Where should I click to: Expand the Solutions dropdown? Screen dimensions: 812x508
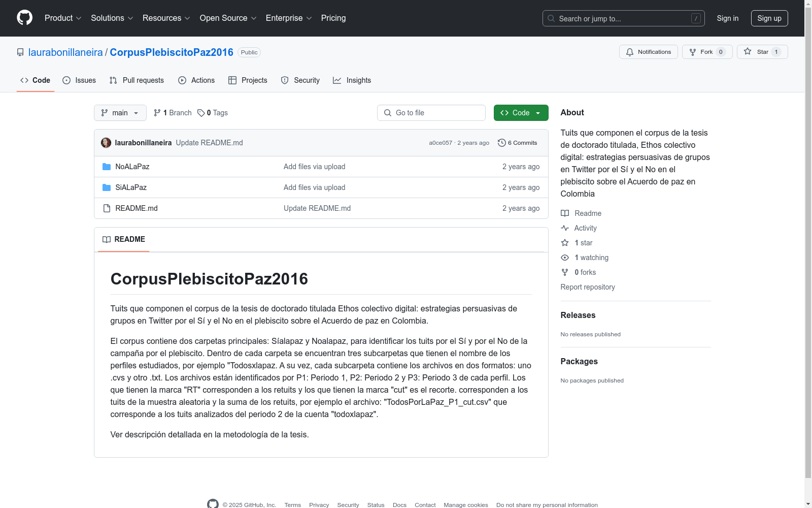coord(112,18)
